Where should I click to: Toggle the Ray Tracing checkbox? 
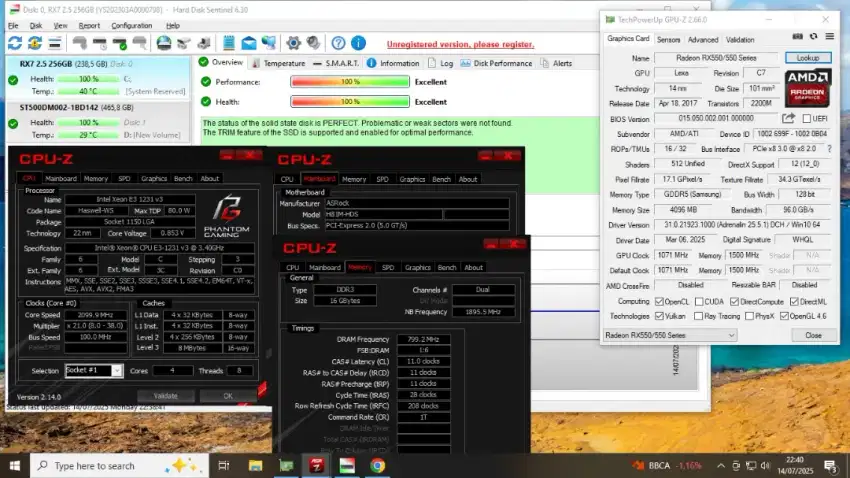coord(699,316)
